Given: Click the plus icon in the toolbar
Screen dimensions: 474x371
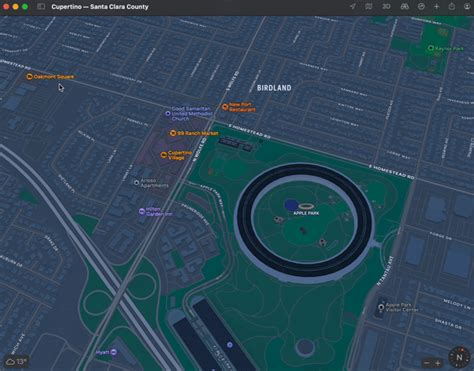Looking at the screenshot, I should coord(436,7).
